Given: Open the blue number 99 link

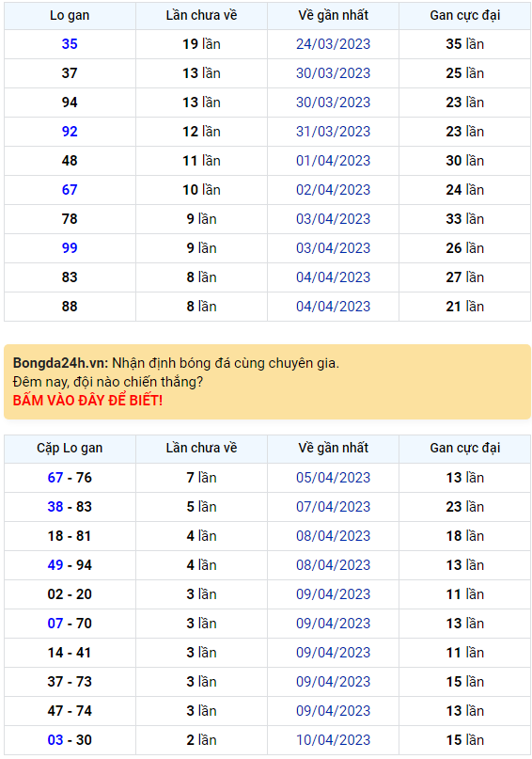Looking at the screenshot, I should pos(70,248).
